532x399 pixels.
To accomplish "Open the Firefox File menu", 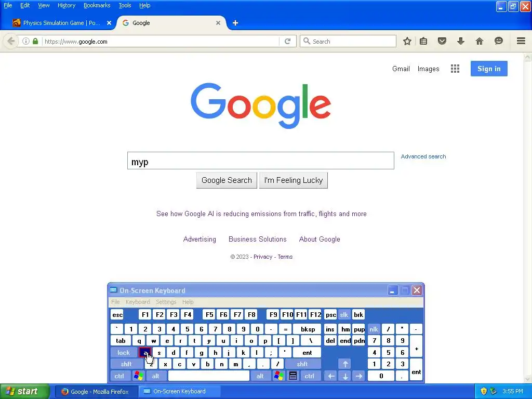I will click(x=8, y=5).
